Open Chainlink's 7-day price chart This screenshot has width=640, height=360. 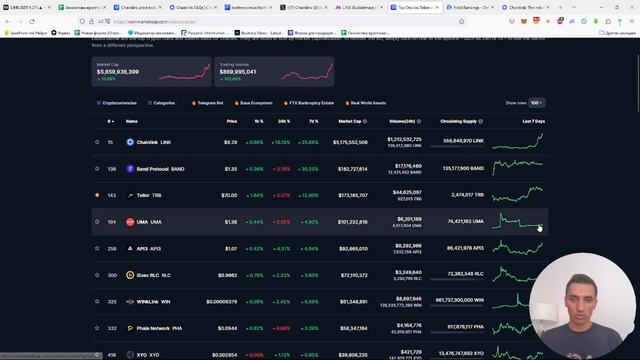518,141
